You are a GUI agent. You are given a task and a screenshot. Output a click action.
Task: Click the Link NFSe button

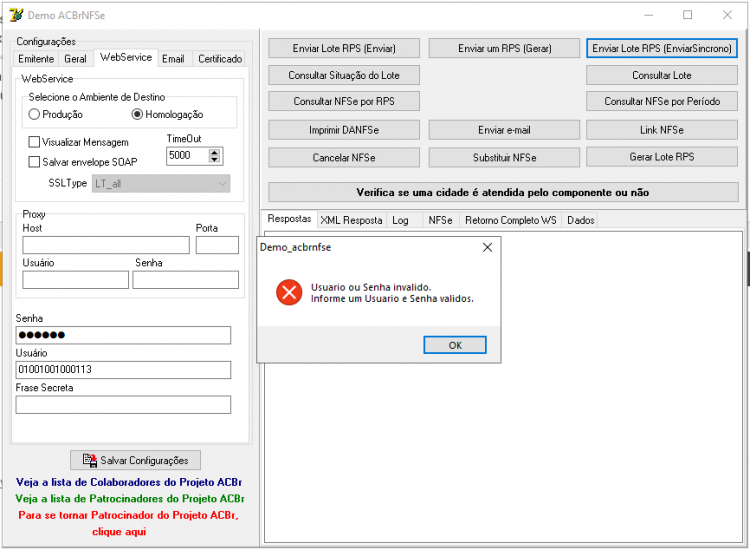(662, 130)
